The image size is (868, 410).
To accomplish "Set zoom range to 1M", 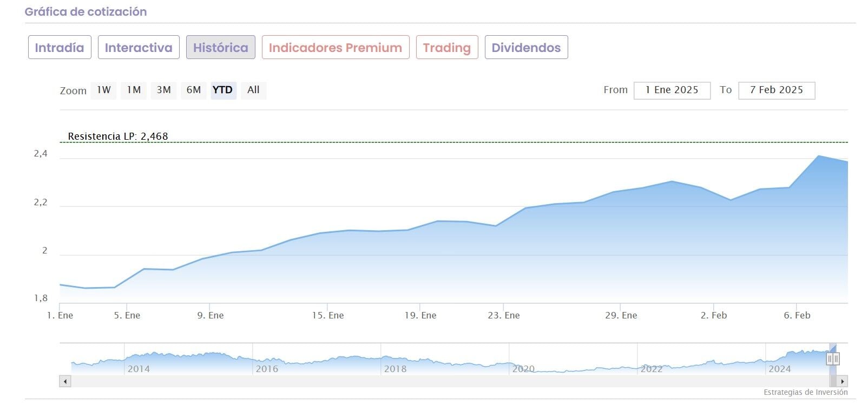I will click(x=134, y=90).
